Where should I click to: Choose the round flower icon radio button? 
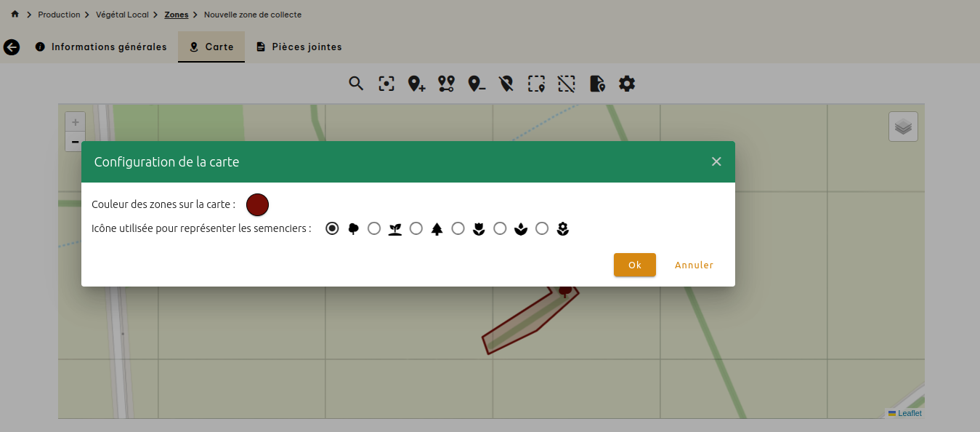click(x=542, y=228)
